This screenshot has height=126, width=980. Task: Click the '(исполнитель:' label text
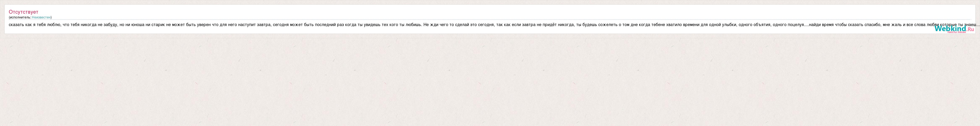tap(20, 17)
